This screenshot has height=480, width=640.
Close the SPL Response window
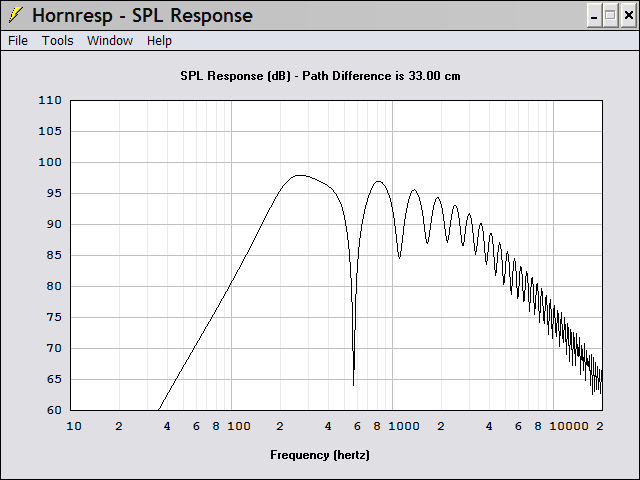click(x=629, y=16)
